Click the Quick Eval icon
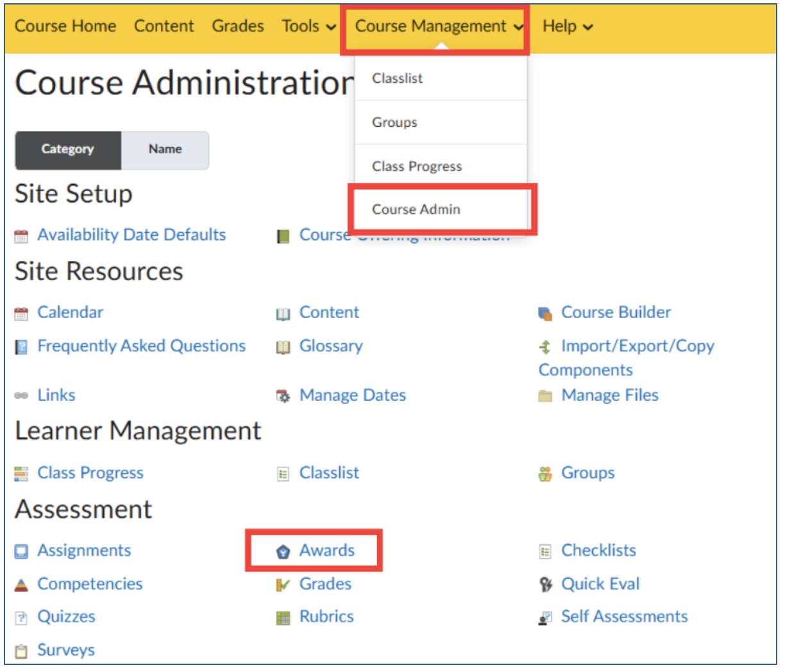 coord(545,585)
